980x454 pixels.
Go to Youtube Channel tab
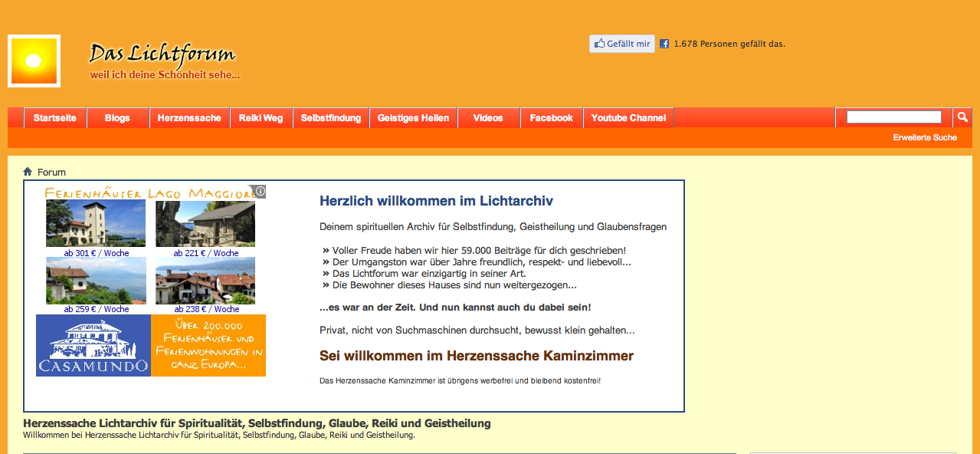pos(628,118)
